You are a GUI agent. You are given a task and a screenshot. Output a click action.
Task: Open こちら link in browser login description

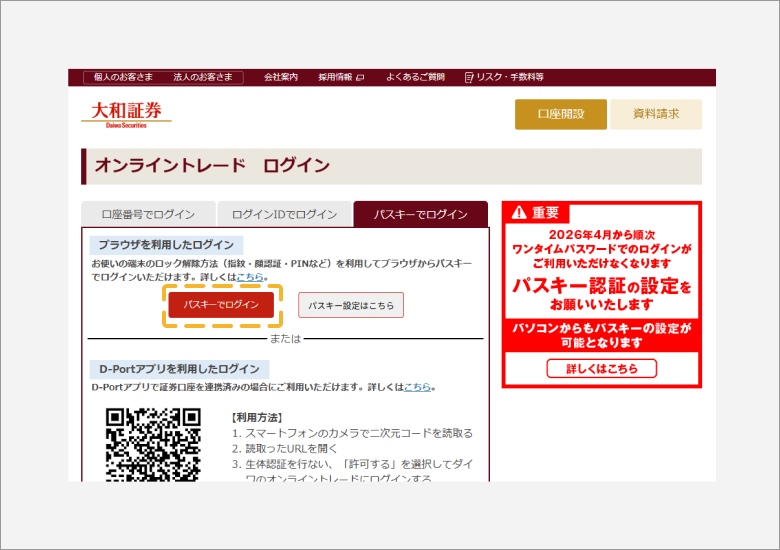(250, 277)
